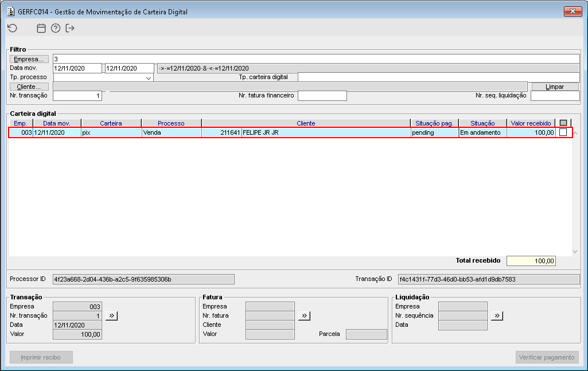Screen dimensions: 588x371
Task: Click the date range expression field
Action: pos(368,68)
